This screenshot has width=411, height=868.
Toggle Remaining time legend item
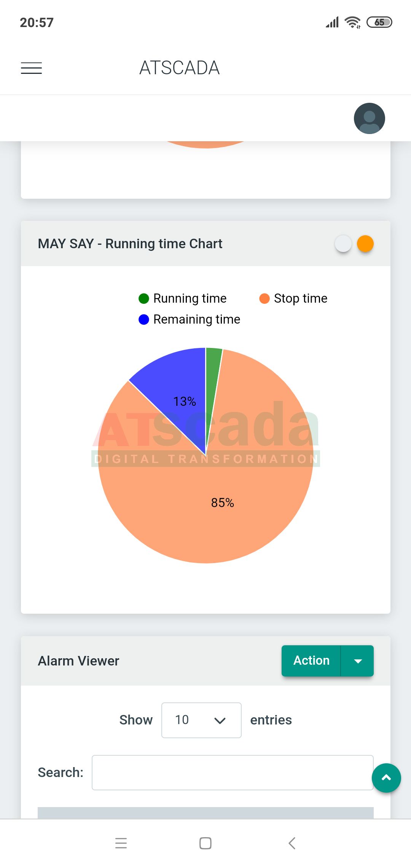click(189, 319)
